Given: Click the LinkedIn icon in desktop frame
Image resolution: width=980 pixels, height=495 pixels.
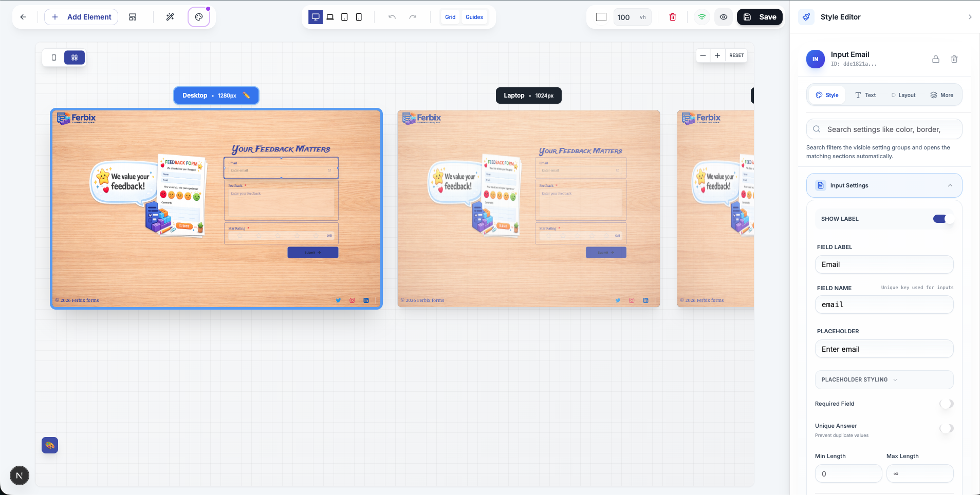Looking at the screenshot, I should (366, 300).
